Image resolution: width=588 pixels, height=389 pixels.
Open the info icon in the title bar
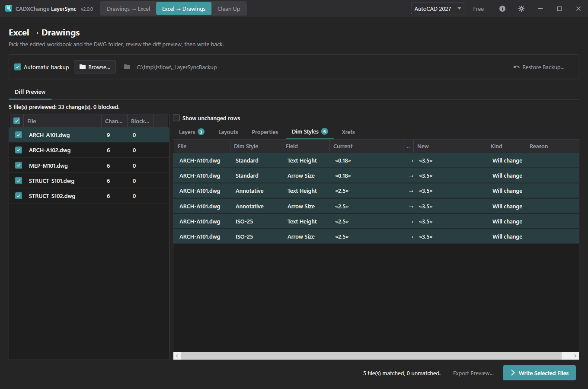click(502, 9)
